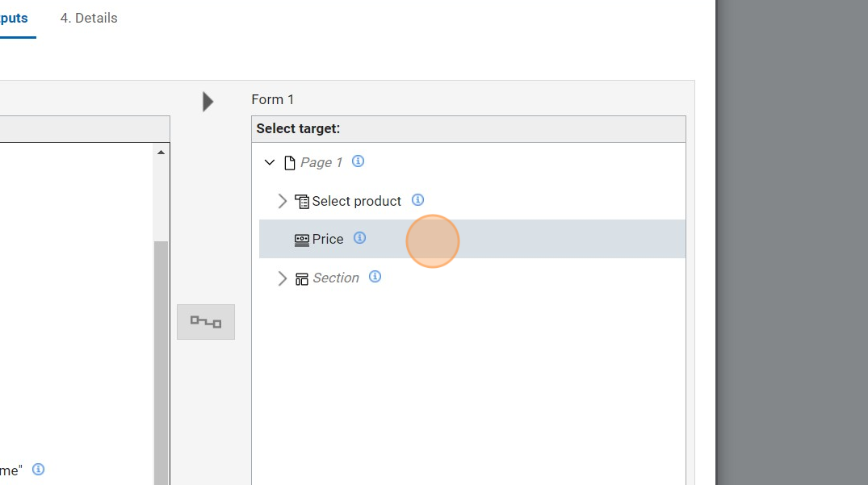Show info for the Section item
The image size is (868, 485).
click(375, 277)
